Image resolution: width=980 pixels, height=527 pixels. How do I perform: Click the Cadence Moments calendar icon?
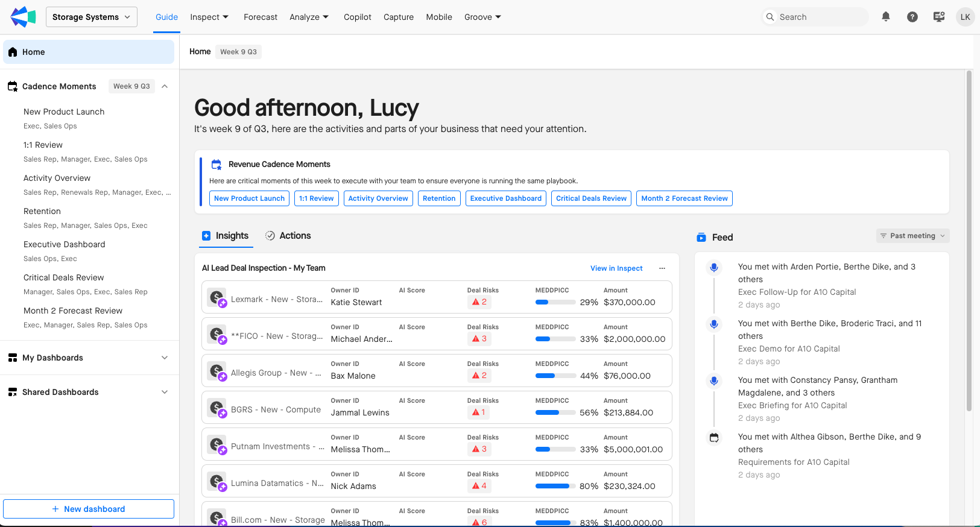pos(13,86)
